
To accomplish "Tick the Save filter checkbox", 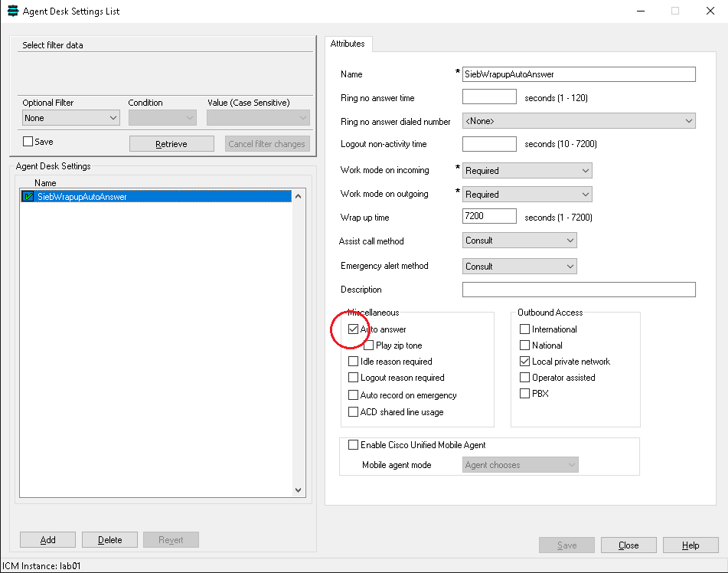I will point(28,141).
